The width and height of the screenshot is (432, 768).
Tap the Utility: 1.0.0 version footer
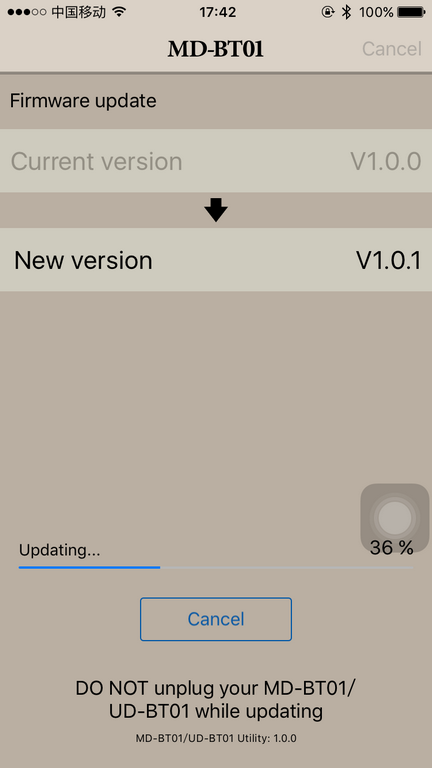click(216, 738)
